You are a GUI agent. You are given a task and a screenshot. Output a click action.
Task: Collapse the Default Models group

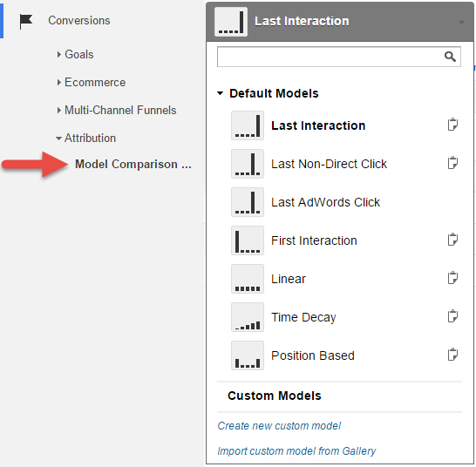pos(220,93)
